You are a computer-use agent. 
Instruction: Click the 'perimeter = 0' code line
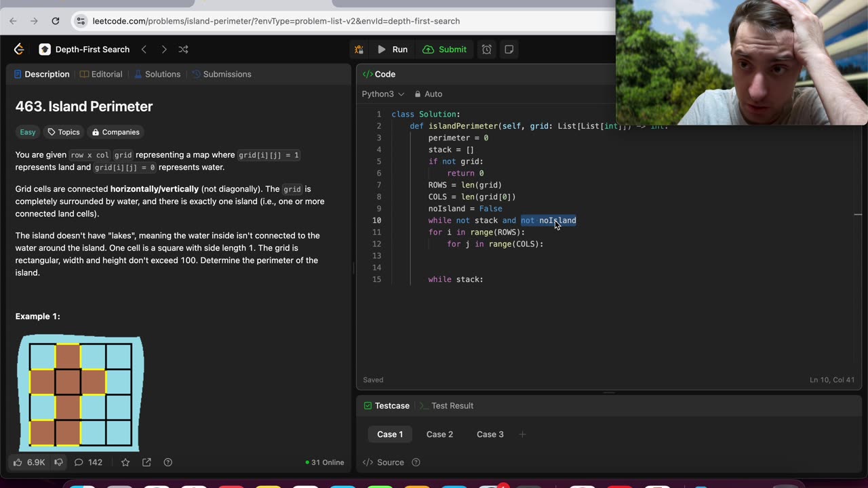pos(458,138)
